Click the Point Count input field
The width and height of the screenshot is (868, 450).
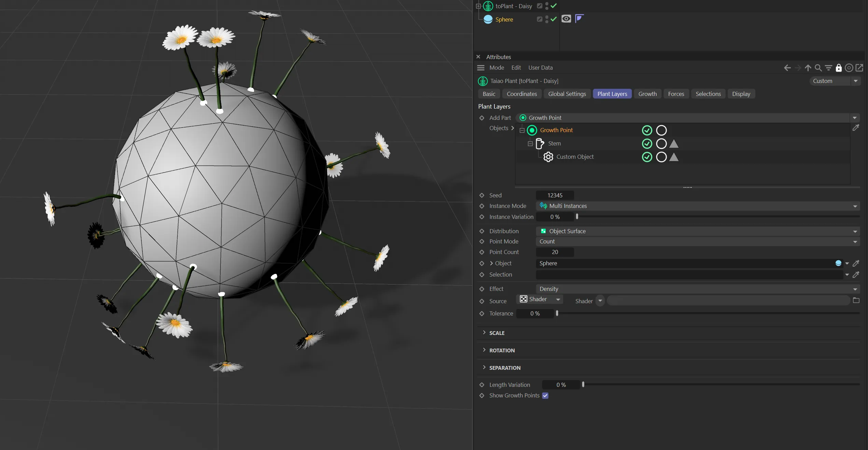click(555, 252)
